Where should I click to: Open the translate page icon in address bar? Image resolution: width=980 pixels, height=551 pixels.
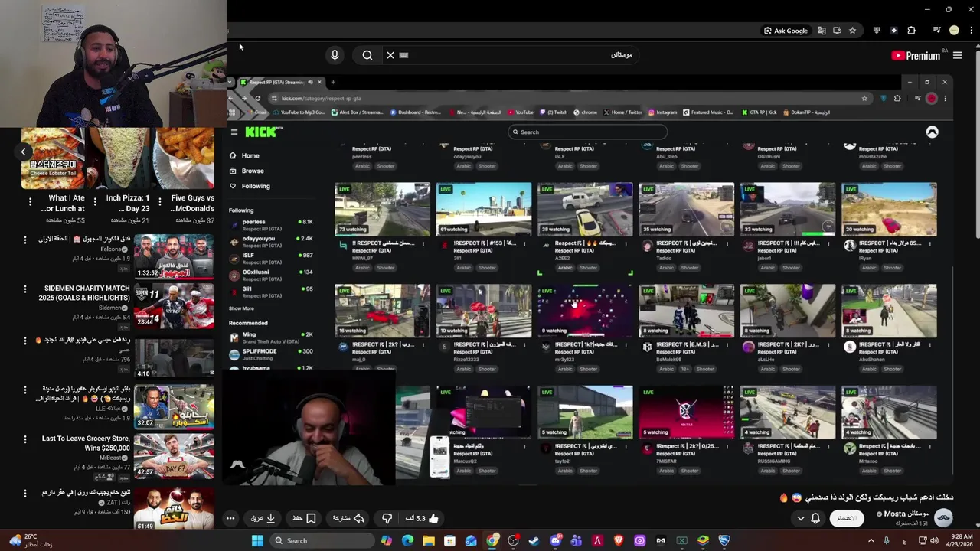pos(822,31)
